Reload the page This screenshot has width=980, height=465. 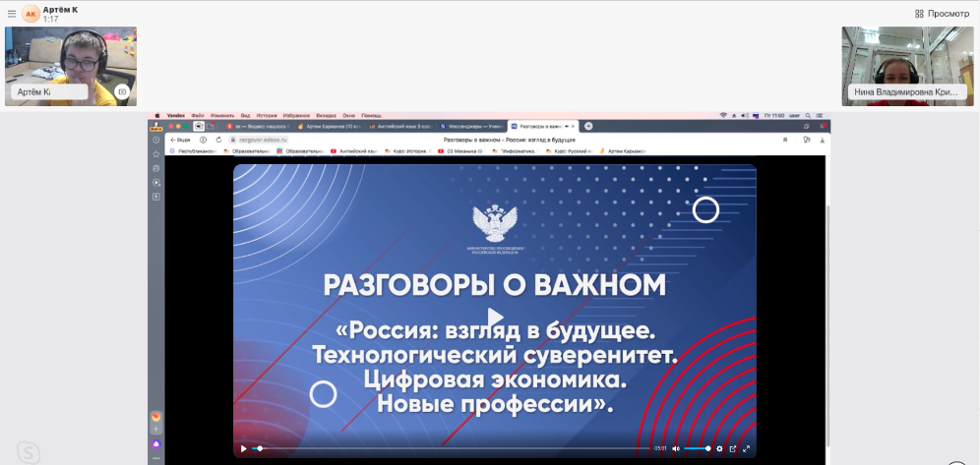point(218,140)
